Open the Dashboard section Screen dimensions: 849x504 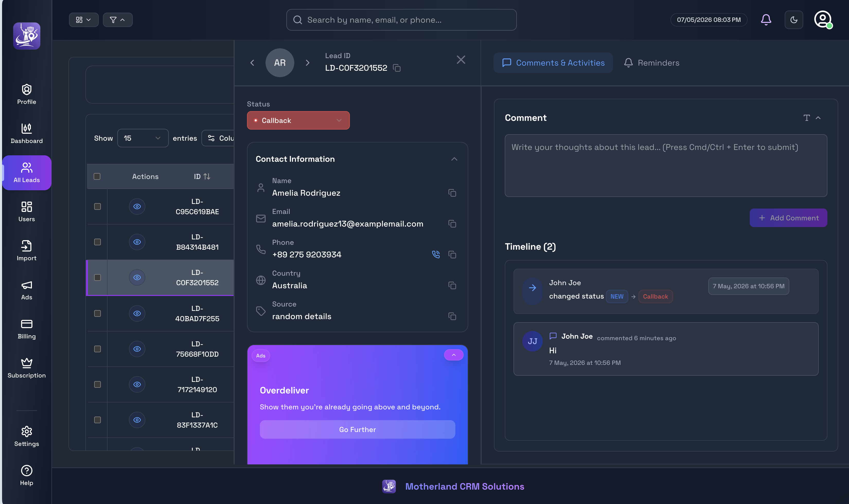tap(26, 133)
